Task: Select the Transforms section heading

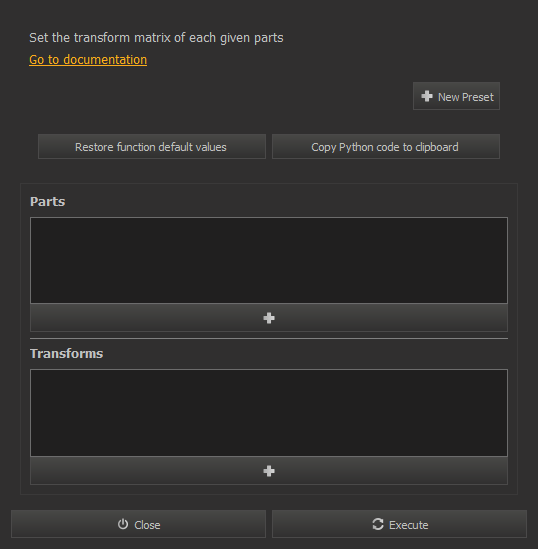Action: (x=67, y=354)
